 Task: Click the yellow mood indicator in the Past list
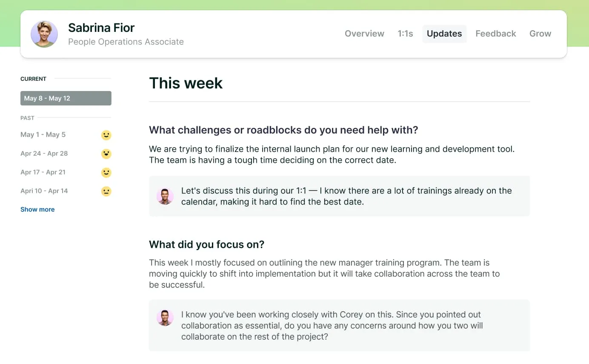point(106,135)
